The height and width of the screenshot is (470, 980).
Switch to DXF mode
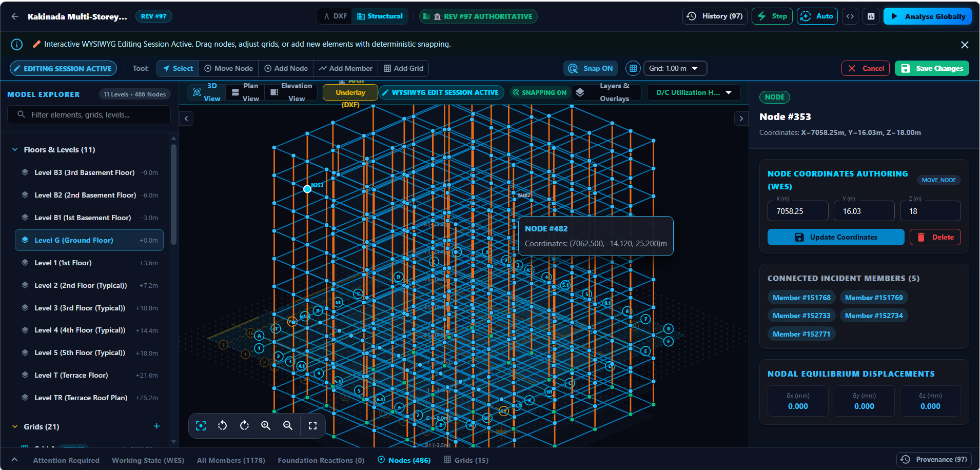[335, 16]
